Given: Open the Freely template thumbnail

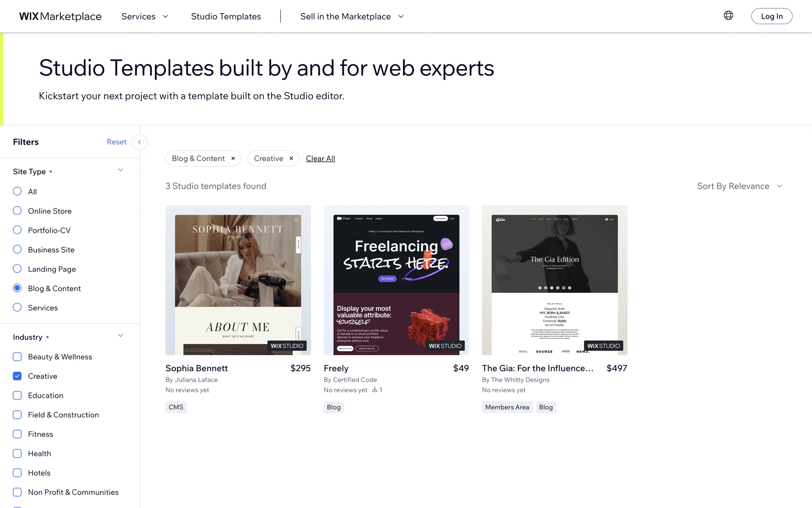Looking at the screenshot, I should [396, 280].
